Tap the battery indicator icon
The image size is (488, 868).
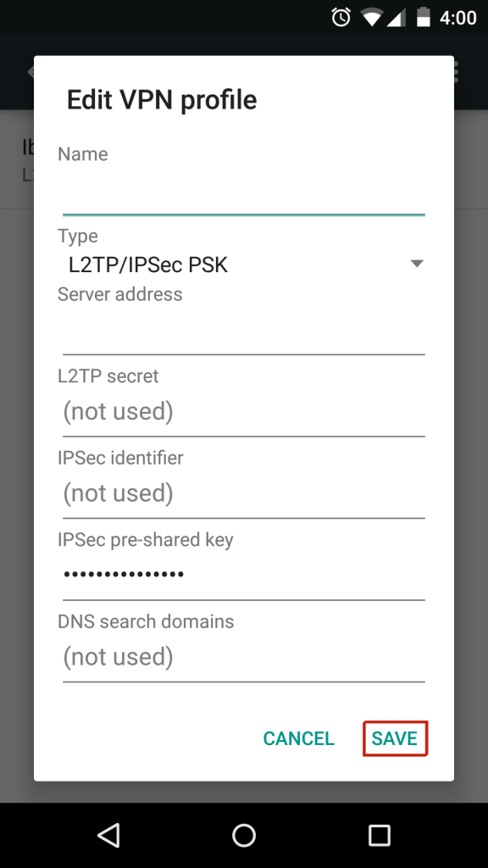click(424, 18)
